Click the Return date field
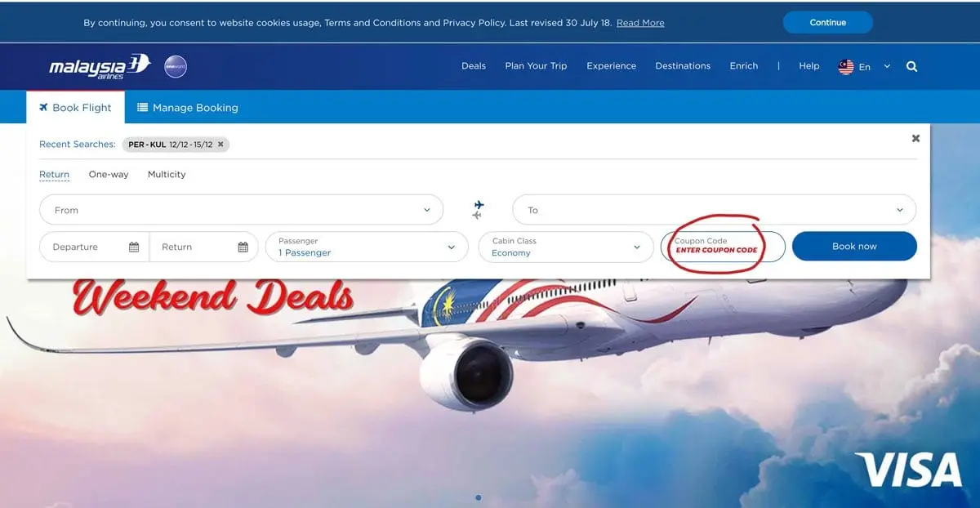This screenshot has width=980, height=508. (204, 247)
